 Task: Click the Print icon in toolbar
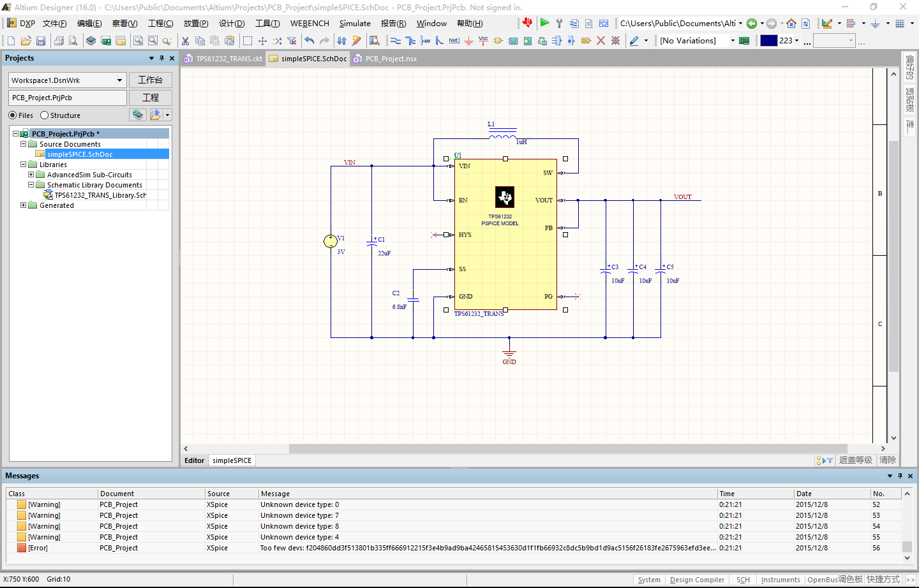coord(59,41)
